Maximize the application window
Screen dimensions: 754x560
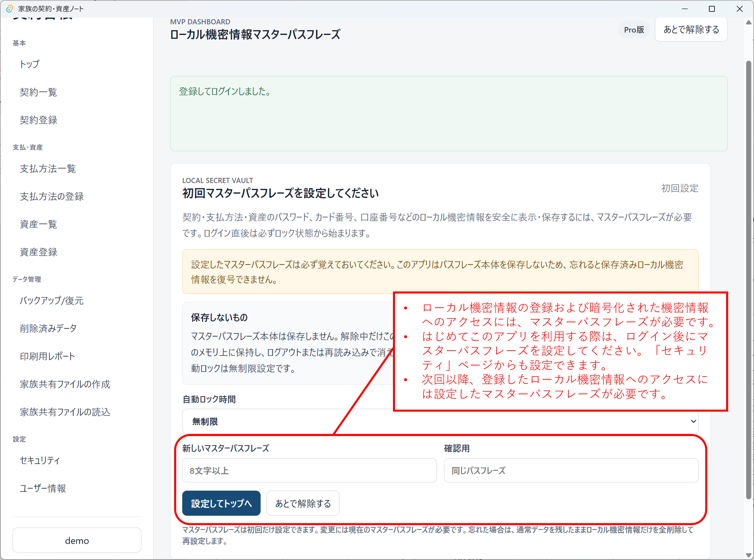click(712, 9)
